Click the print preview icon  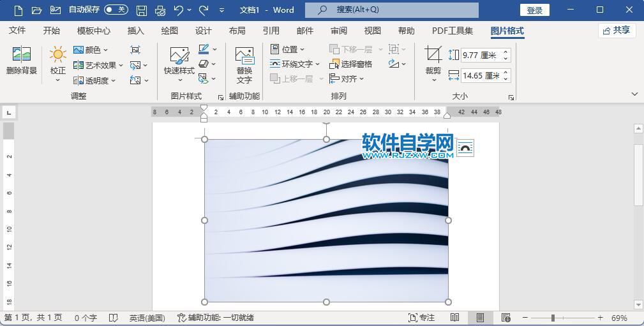[x=160, y=10]
